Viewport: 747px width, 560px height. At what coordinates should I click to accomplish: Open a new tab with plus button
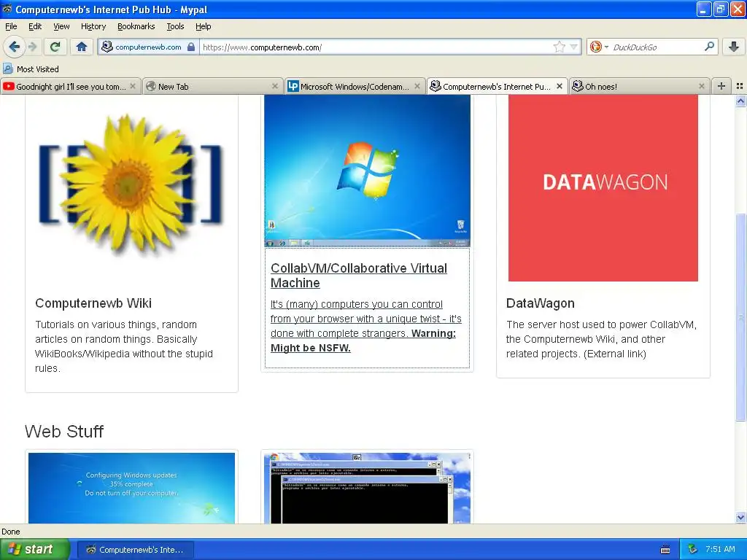721,86
